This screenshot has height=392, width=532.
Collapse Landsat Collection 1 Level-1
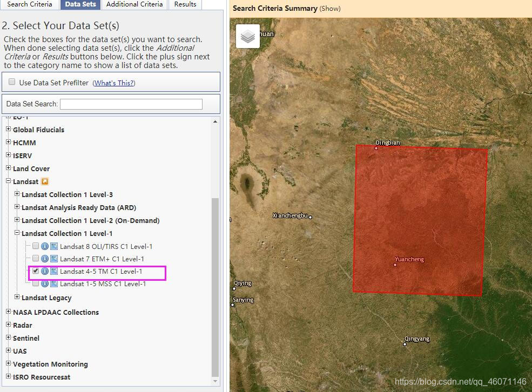pyautogui.click(x=17, y=233)
